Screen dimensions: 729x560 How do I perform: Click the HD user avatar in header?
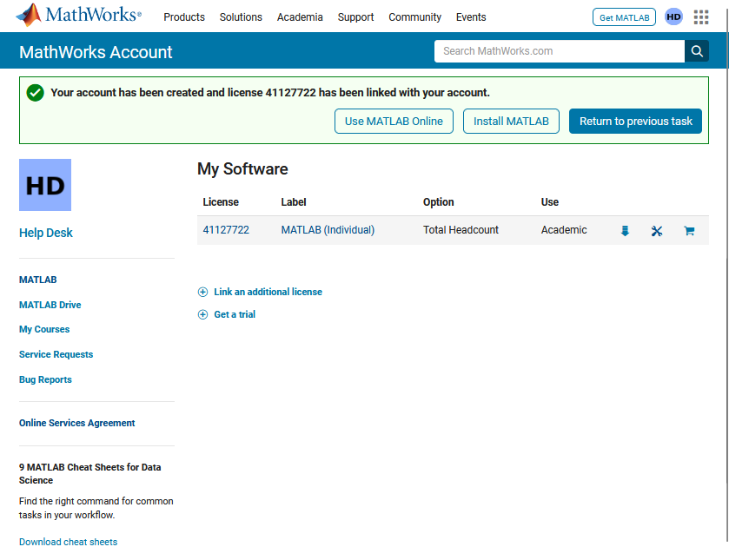[x=673, y=17]
